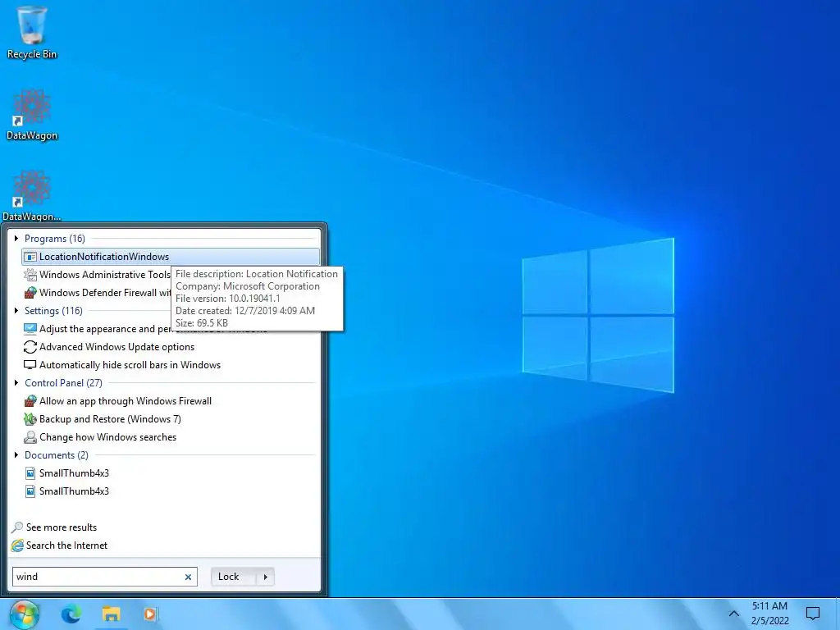
Task: Click the Backup and Restore icon
Action: pyautogui.click(x=30, y=419)
